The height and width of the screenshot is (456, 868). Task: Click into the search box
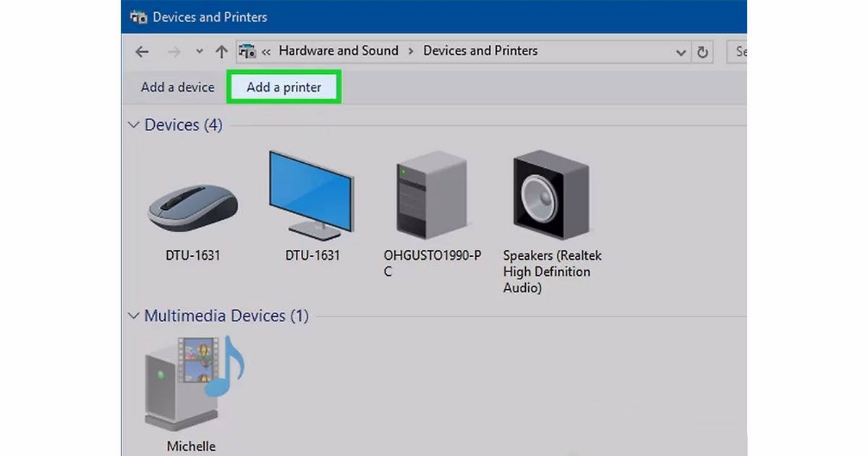point(739,52)
